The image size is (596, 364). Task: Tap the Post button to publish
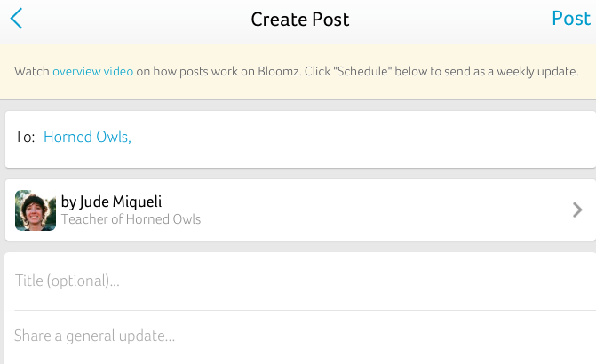(x=571, y=19)
